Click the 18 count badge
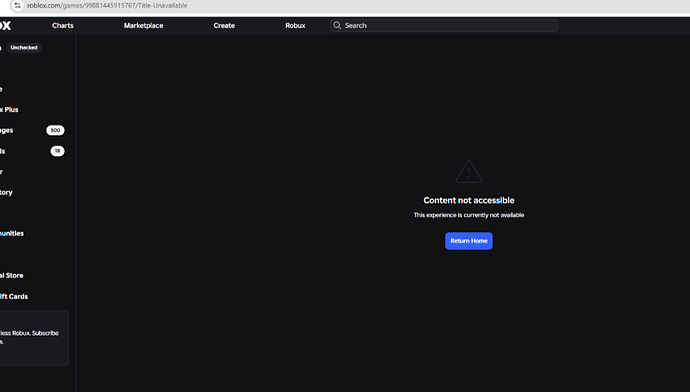 click(57, 151)
